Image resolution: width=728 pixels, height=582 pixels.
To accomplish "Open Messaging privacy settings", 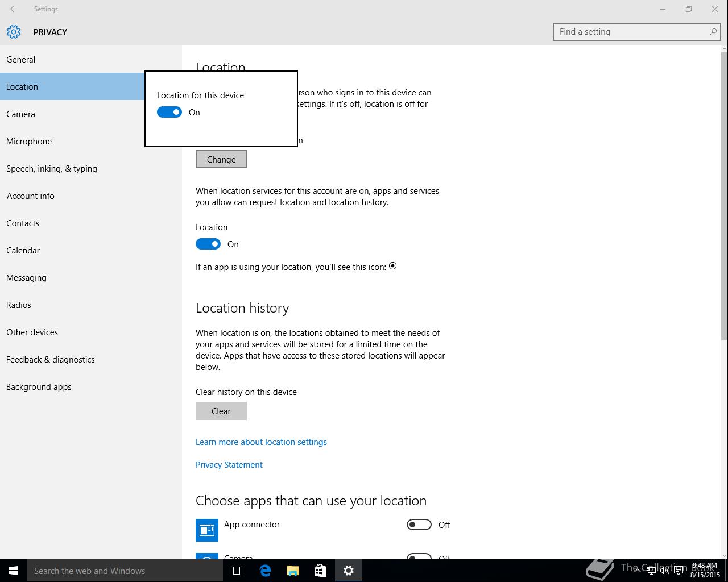I will coord(91,277).
